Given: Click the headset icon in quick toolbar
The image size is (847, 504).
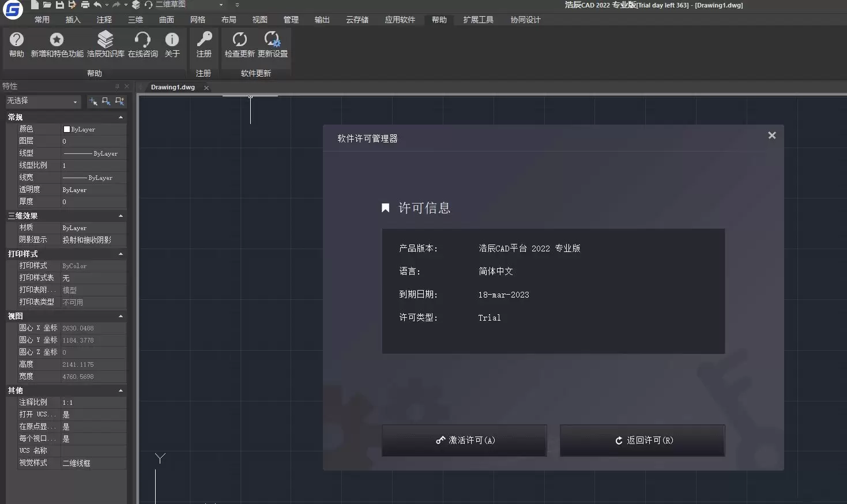Looking at the screenshot, I should [149, 5].
